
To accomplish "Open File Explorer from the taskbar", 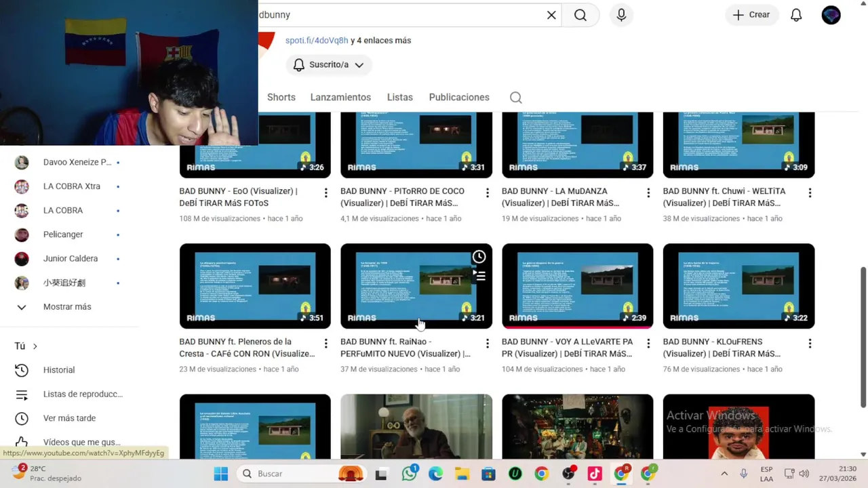I will pyautogui.click(x=462, y=474).
